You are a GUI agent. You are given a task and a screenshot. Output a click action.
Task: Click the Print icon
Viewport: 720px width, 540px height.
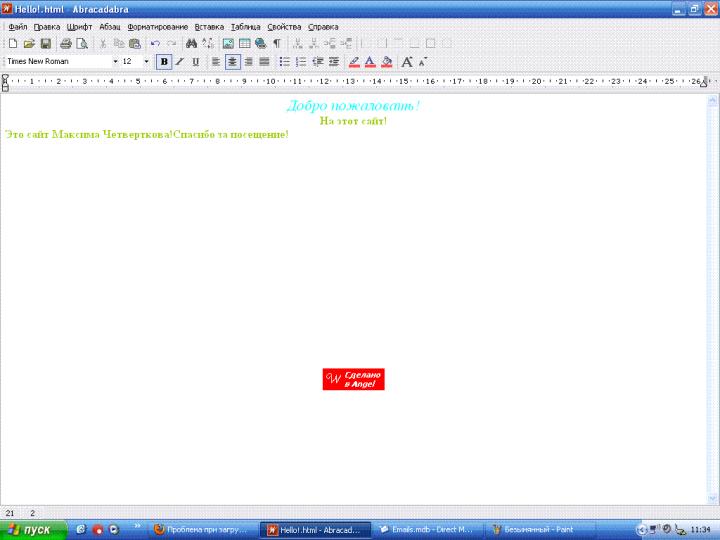click(x=65, y=44)
